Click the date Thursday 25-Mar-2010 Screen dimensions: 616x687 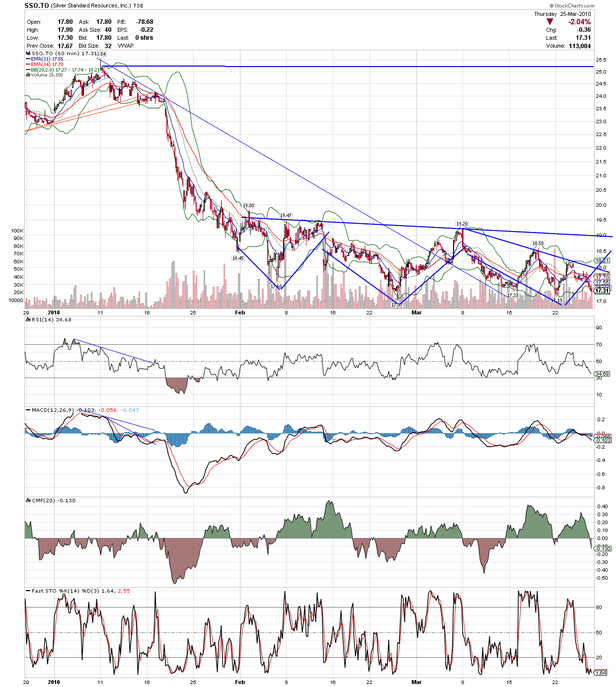562,14
